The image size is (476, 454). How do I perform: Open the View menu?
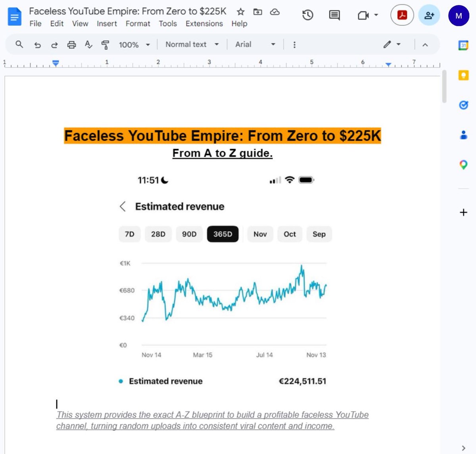80,24
